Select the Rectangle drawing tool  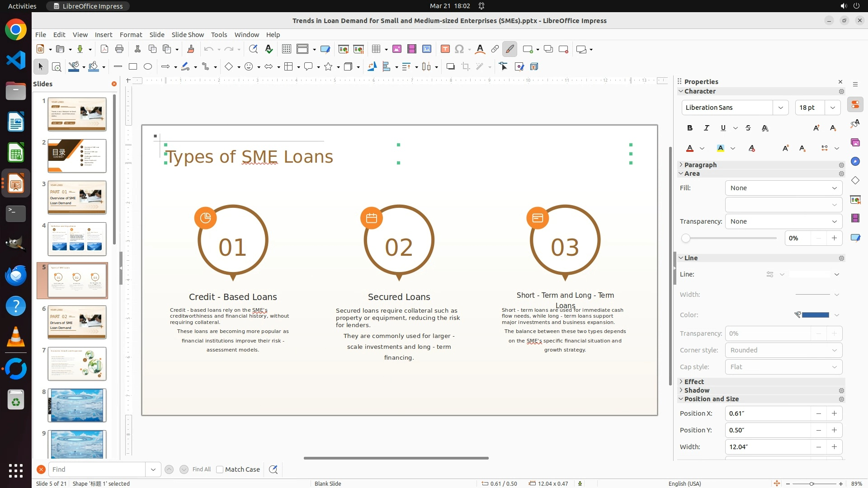tap(133, 67)
